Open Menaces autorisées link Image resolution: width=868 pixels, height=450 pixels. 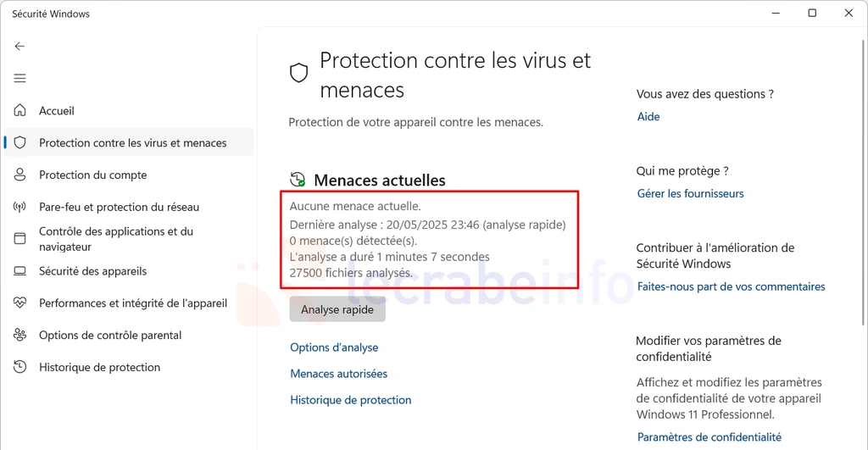click(339, 374)
